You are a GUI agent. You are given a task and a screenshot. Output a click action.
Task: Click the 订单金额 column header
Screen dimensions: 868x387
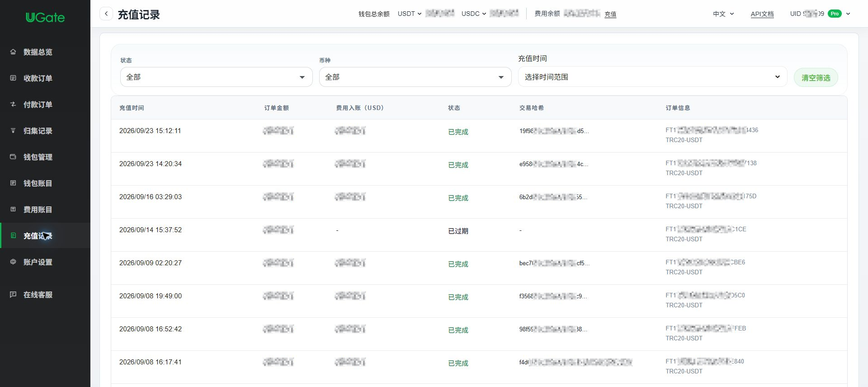[x=277, y=108]
